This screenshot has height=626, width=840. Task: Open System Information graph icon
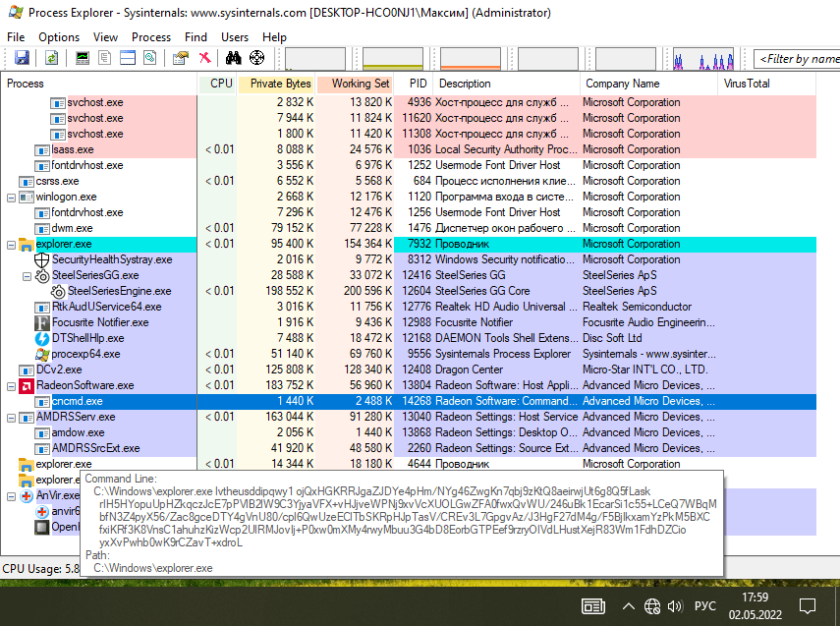[x=83, y=59]
